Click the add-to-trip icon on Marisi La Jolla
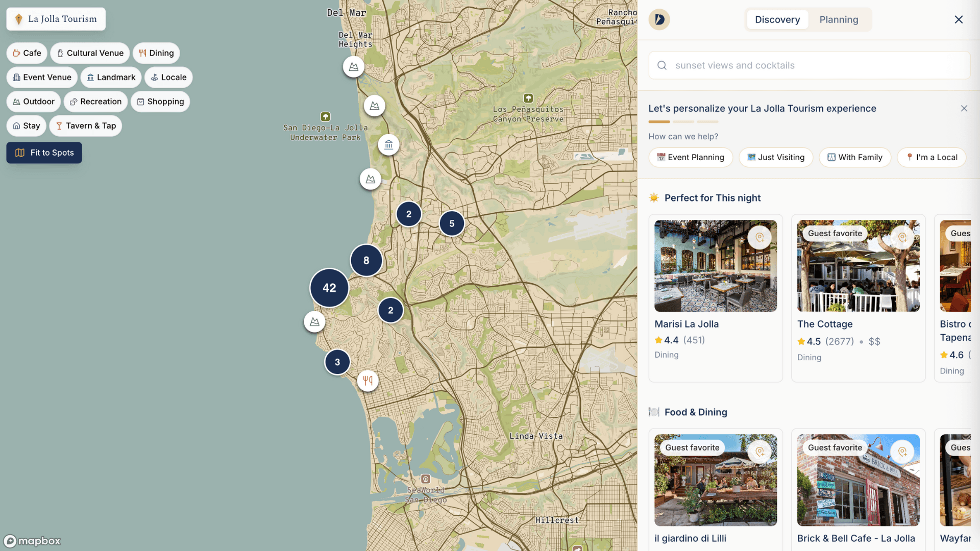Viewport: 980px width, 551px height. (760, 237)
